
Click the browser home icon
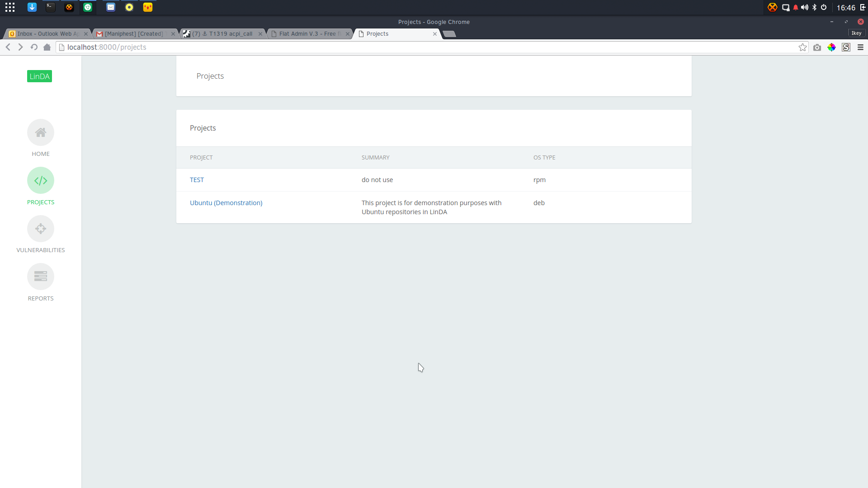coord(47,47)
